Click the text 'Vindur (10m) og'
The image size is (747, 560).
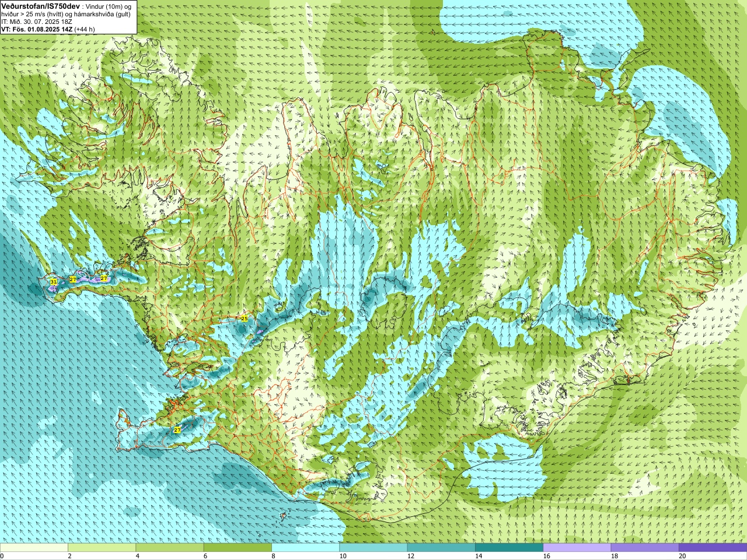tap(109, 6)
